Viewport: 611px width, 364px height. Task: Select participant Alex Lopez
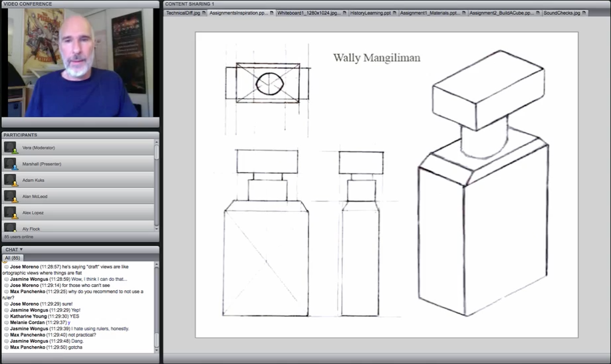coord(78,213)
